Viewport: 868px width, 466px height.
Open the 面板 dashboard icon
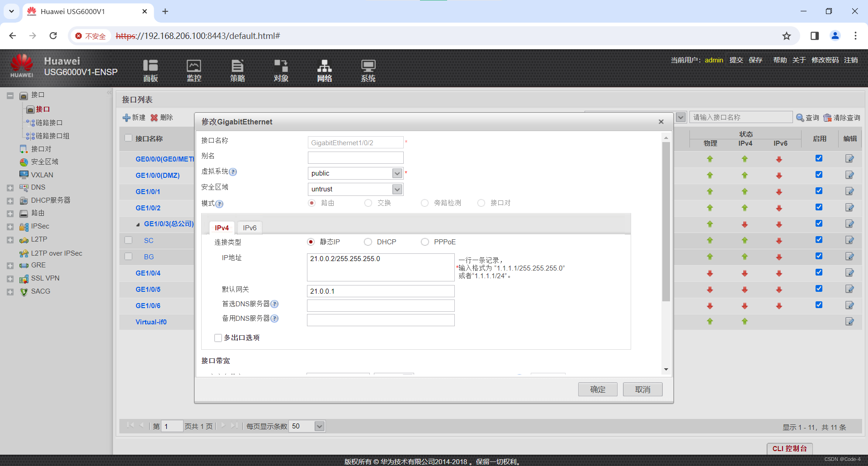pos(151,71)
